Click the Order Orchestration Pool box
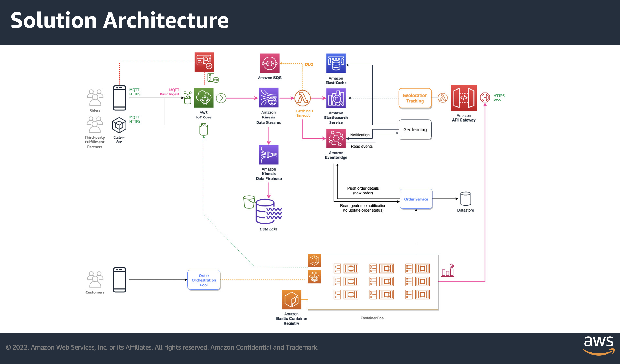 click(x=204, y=280)
